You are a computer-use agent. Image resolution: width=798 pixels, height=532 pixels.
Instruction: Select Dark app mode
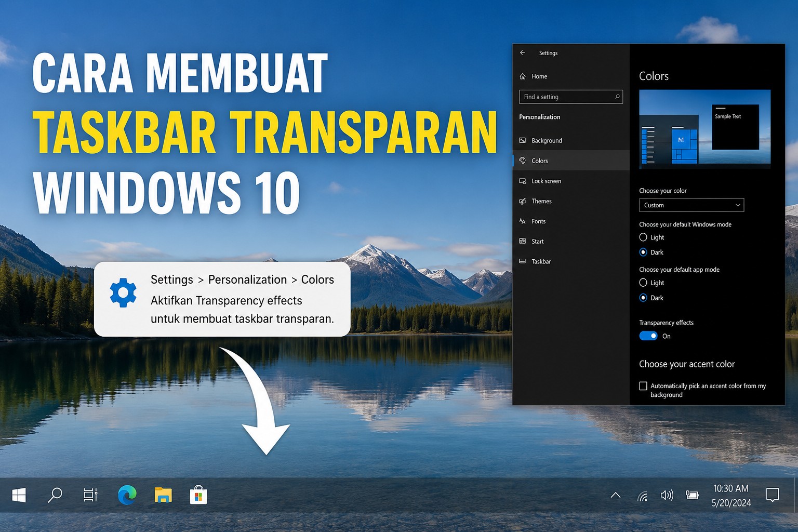pyautogui.click(x=643, y=298)
